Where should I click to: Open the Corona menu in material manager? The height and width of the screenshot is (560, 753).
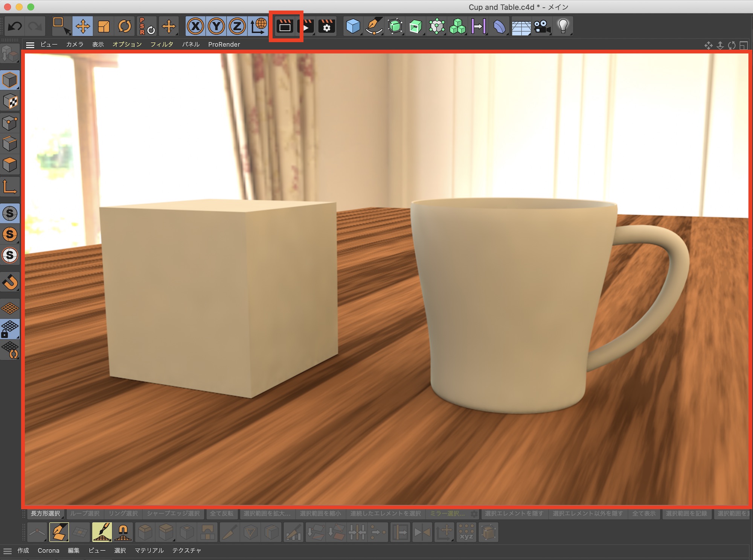click(48, 551)
